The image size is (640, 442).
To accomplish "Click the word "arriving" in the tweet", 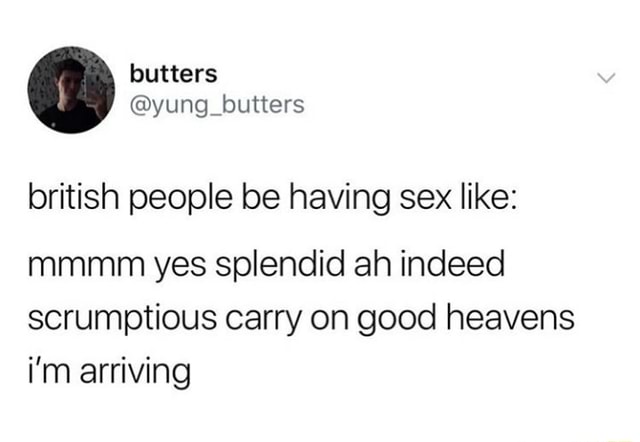I will (135, 374).
